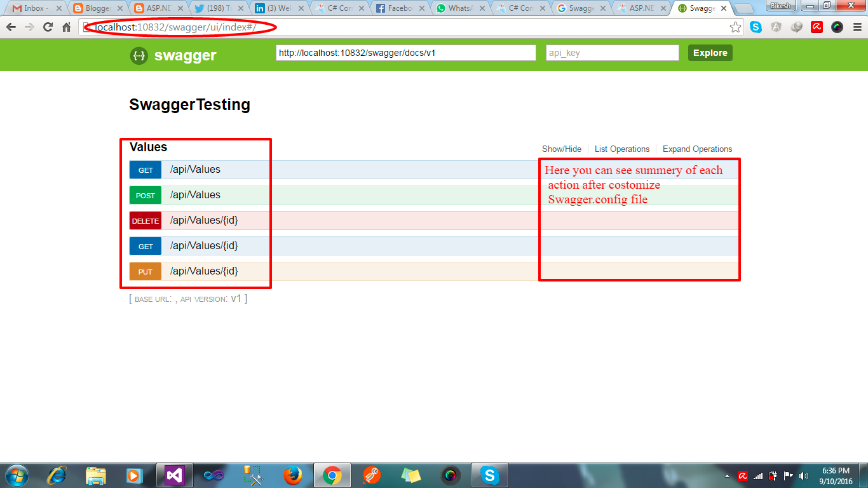Expand the DELETE /api/Values/{id} operation

203,220
